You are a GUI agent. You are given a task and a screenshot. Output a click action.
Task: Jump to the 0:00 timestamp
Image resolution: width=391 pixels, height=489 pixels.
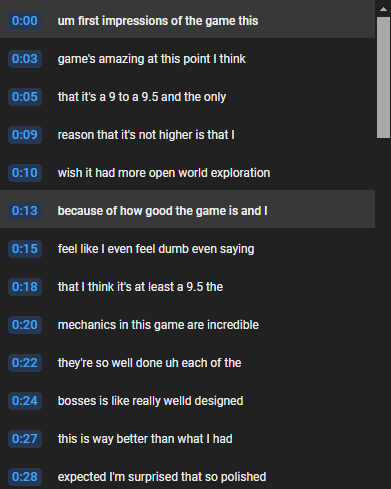coord(25,21)
